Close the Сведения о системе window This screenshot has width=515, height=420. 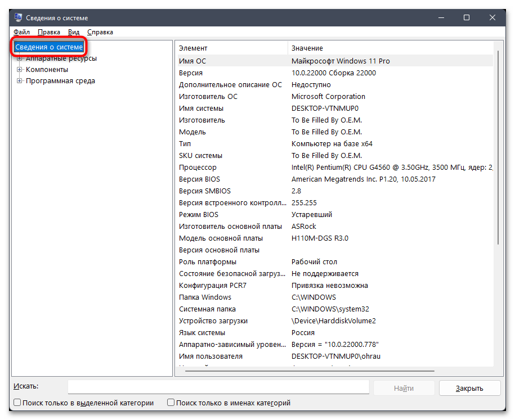492,18
